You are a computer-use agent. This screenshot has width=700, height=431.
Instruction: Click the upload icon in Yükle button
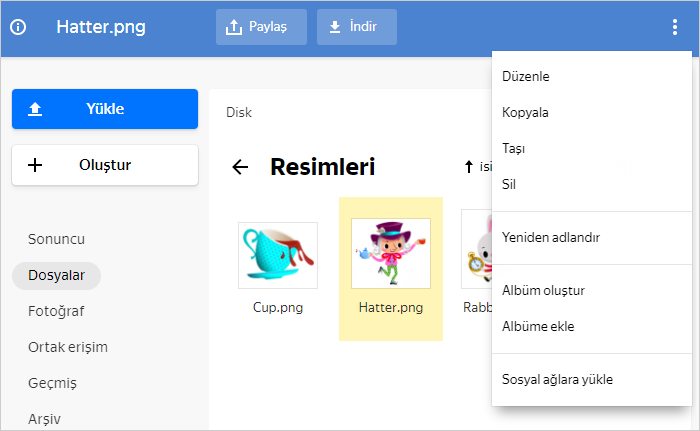click(35, 109)
